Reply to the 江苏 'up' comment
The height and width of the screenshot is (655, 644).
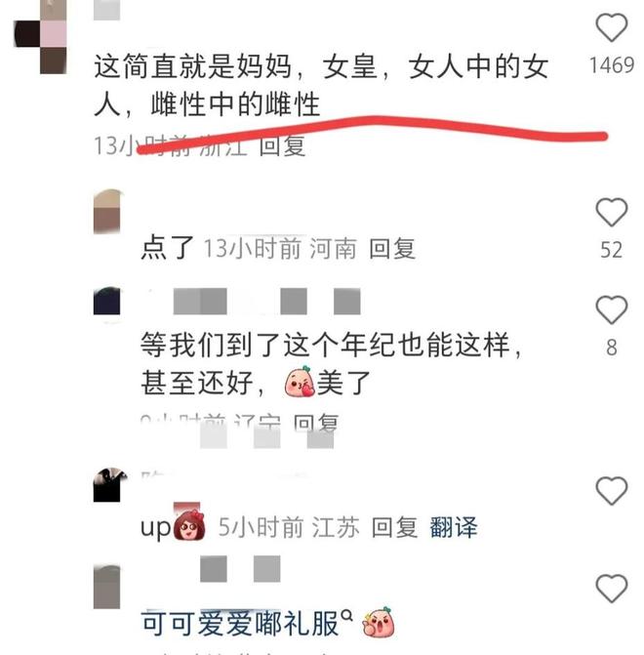click(394, 527)
